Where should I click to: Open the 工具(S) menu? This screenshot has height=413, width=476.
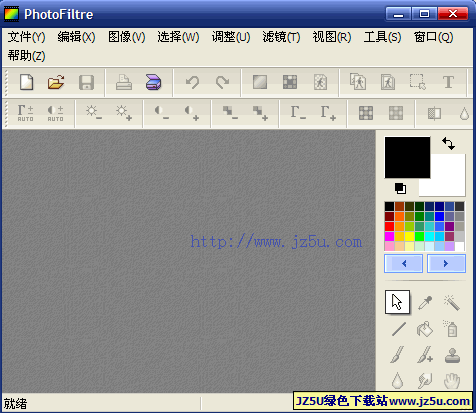click(x=382, y=37)
